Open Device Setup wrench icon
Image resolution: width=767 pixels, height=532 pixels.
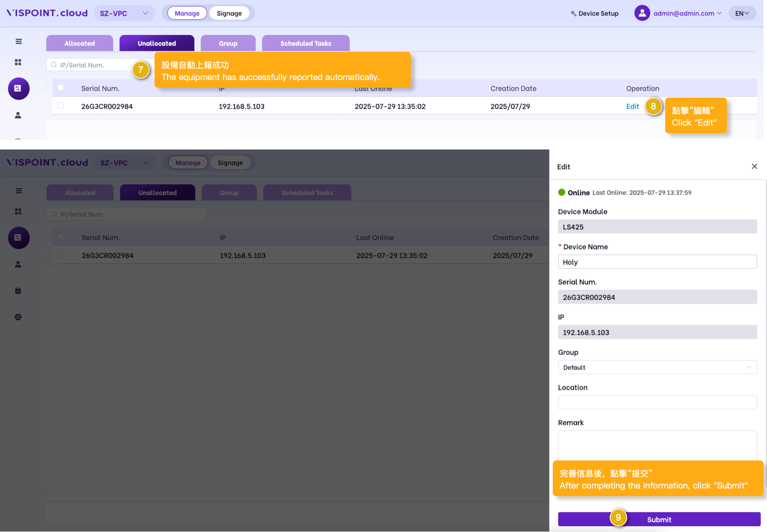573,13
